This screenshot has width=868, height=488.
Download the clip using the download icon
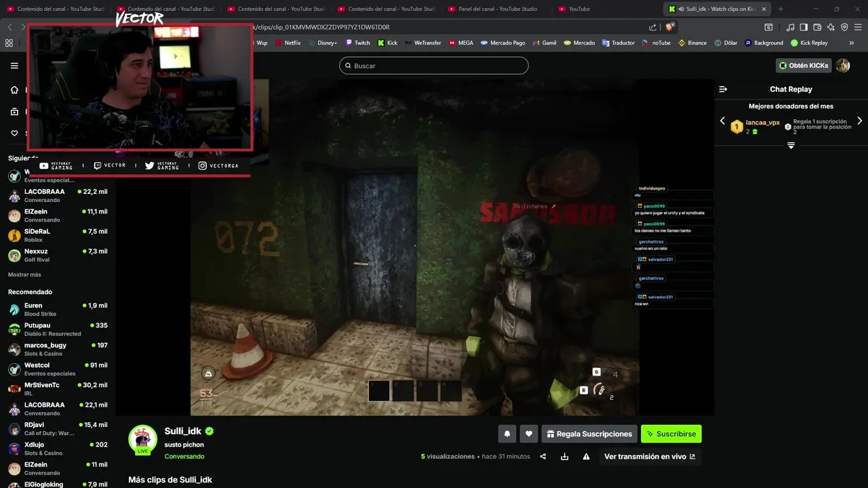tap(564, 457)
